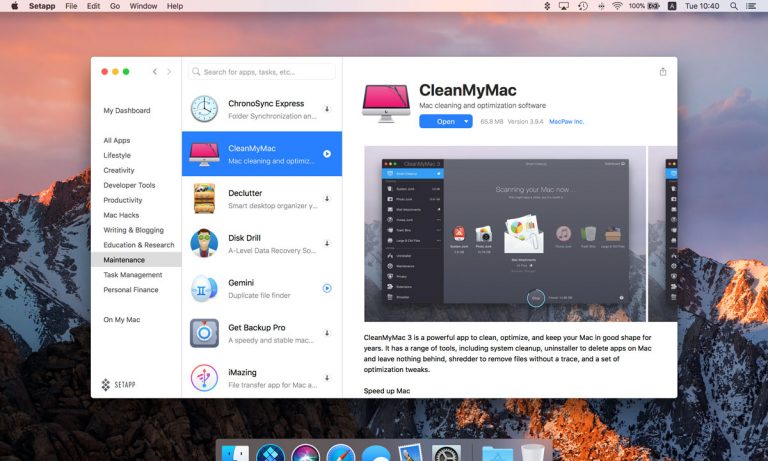This screenshot has height=461, width=768.
Task: Open the File menu
Action: click(71, 6)
